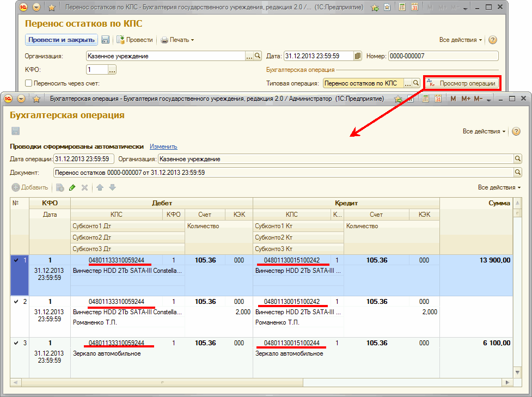Click favorites star in front window title

[36, 99]
